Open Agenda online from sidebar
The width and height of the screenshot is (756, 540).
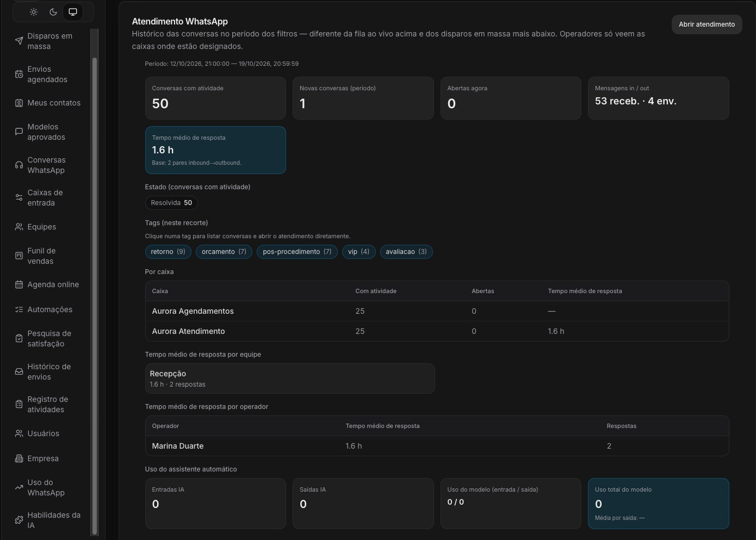(x=50, y=284)
